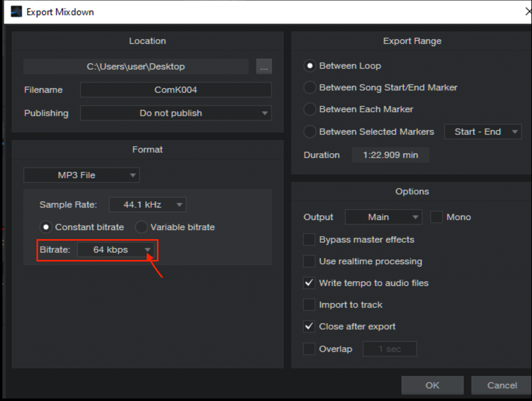
Task: Select Constant bitrate option
Action: pos(46,227)
